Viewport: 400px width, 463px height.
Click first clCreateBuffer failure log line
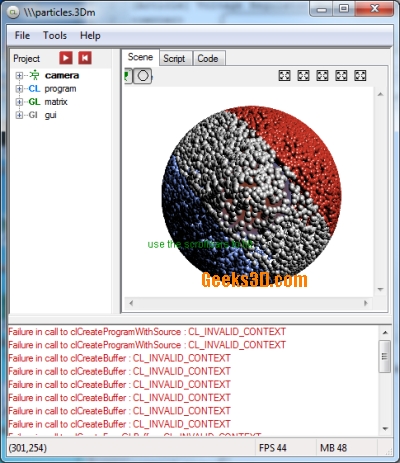[119, 358]
